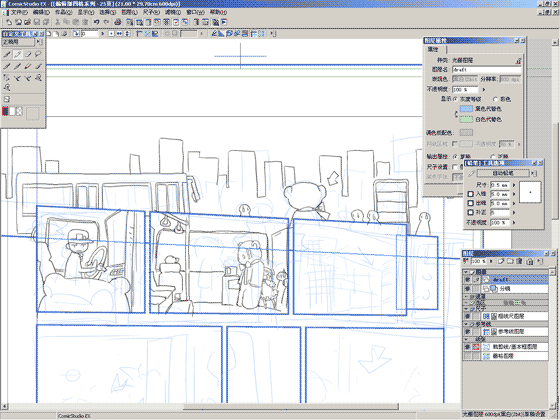
Task: Click the pencil preset name button in tool options
Action: (x=503, y=174)
